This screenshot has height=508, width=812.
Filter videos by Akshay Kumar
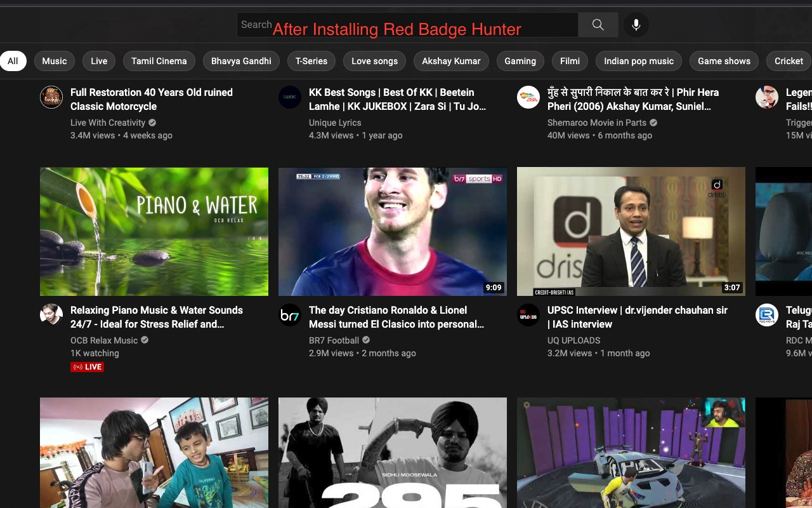[452, 61]
